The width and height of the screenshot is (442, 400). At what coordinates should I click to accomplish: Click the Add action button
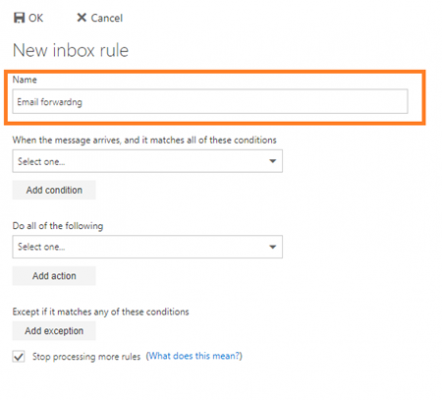(x=54, y=276)
